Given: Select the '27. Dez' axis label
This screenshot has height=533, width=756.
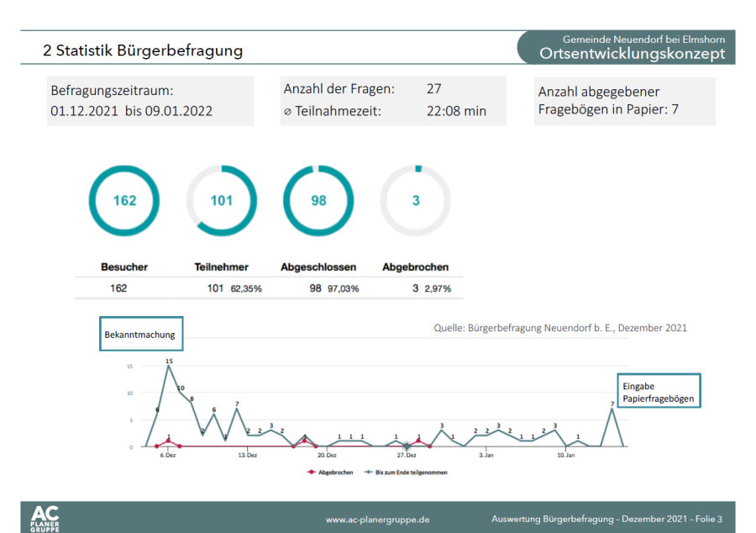Looking at the screenshot, I should [407, 455].
